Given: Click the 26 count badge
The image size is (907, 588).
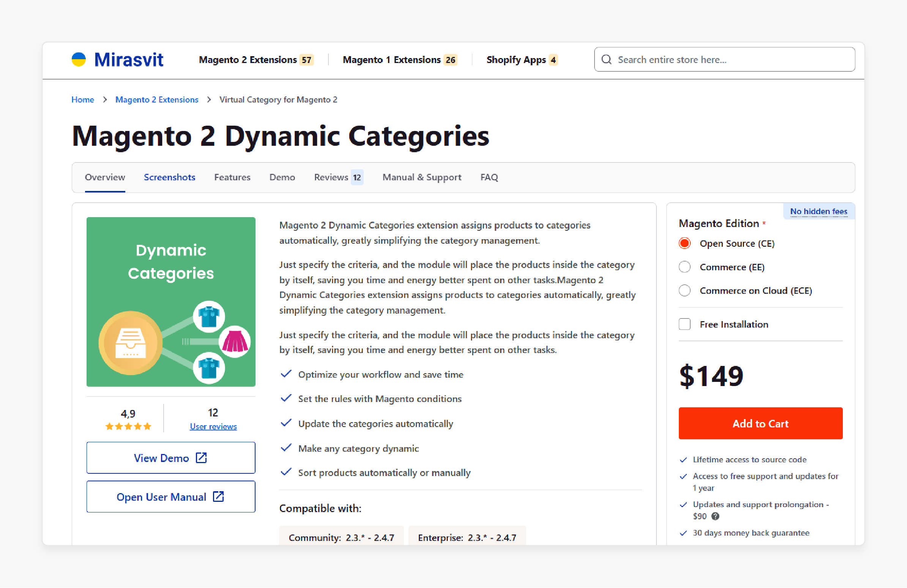Looking at the screenshot, I should click(450, 60).
